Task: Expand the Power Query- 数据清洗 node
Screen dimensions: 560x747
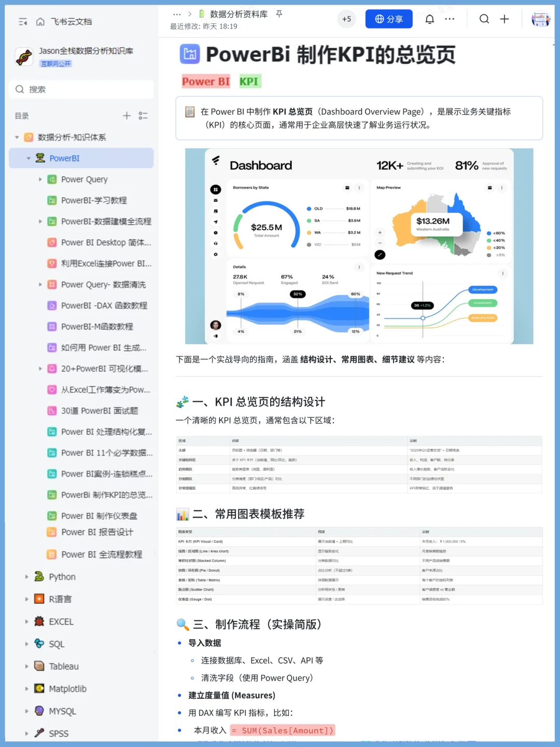Action: coord(40,284)
